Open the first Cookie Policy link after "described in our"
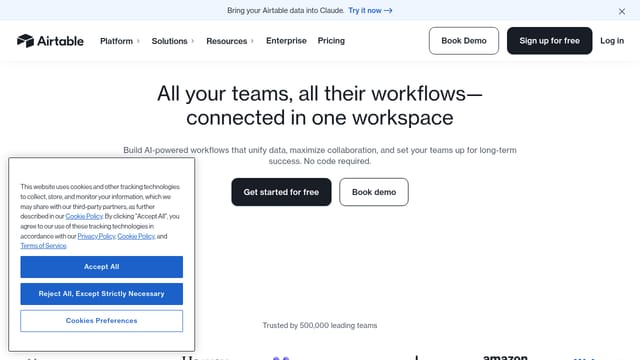The image size is (640, 360). click(x=84, y=216)
